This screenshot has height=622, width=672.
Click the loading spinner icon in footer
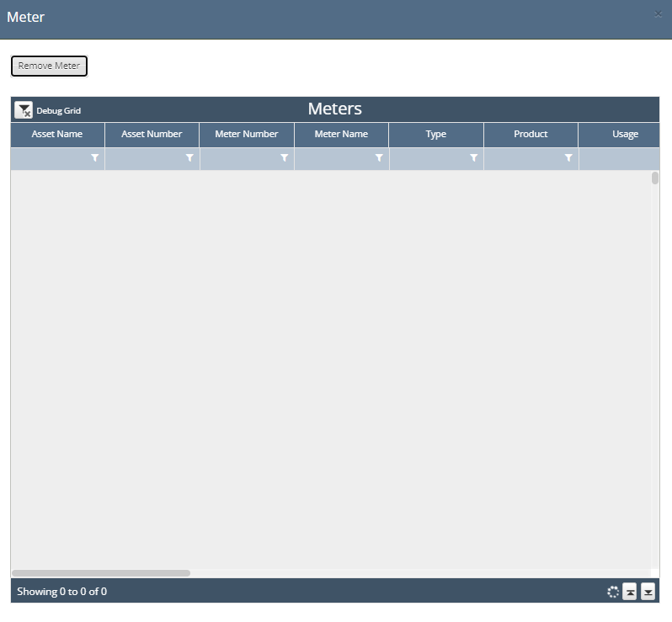click(613, 592)
